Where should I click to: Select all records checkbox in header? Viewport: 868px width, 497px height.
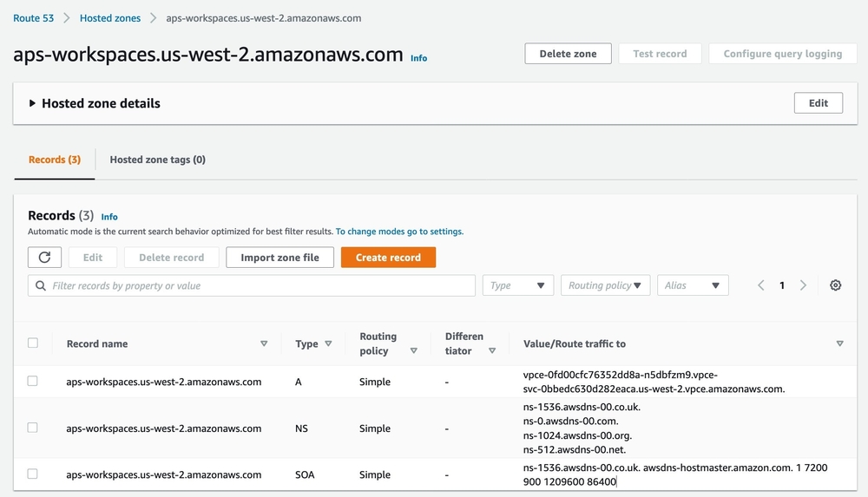pyautogui.click(x=33, y=343)
